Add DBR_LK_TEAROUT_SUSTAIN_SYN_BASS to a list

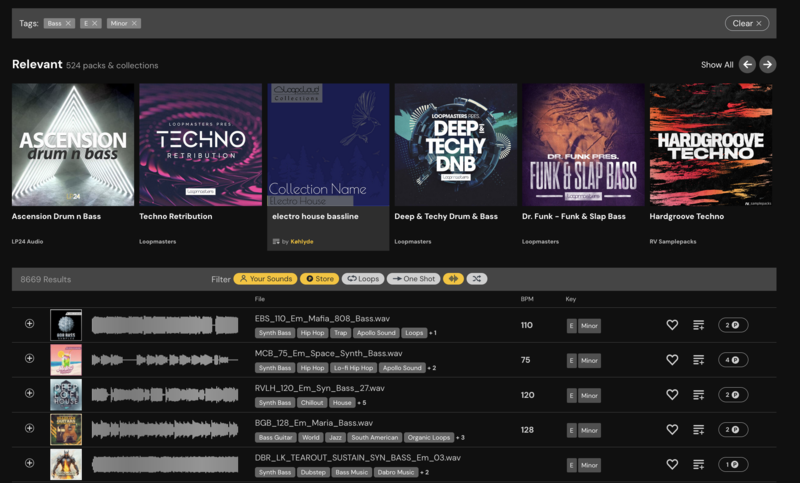[698, 465]
